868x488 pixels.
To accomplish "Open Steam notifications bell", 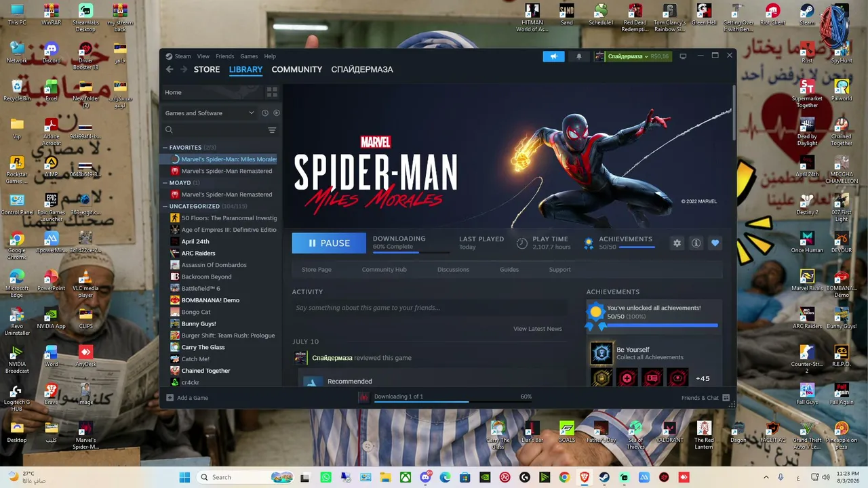I will click(x=578, y=56).
